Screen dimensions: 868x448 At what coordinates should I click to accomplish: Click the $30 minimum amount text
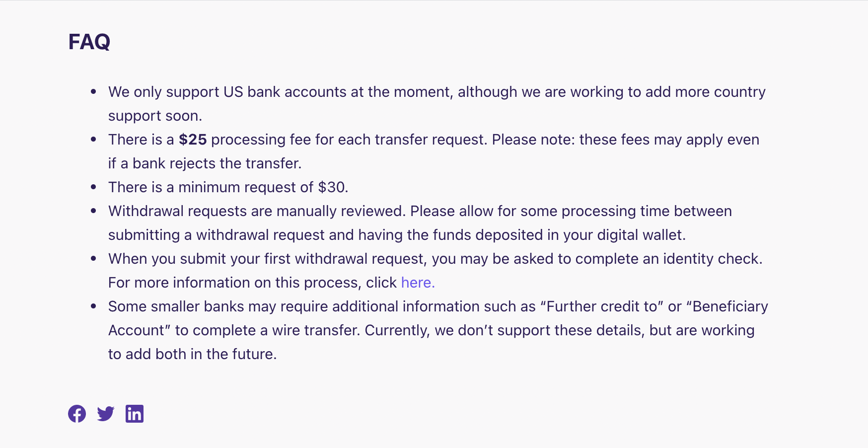tap(332, 187)
